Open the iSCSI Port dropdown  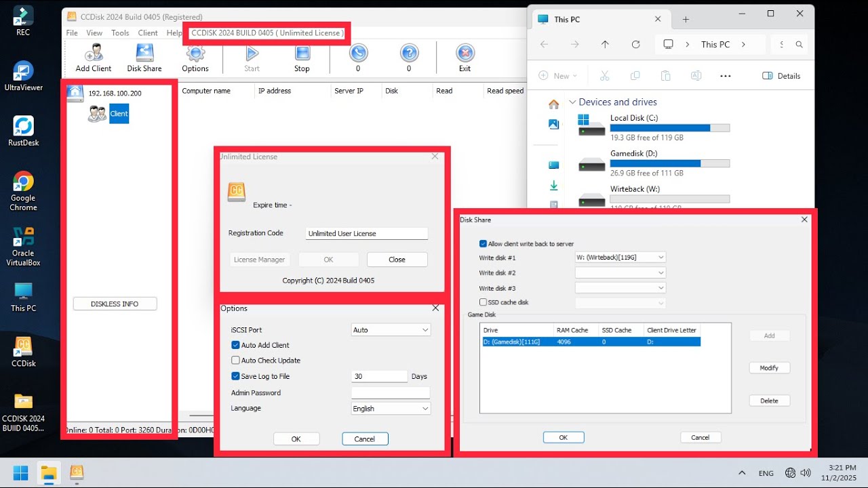click(391, 330)
